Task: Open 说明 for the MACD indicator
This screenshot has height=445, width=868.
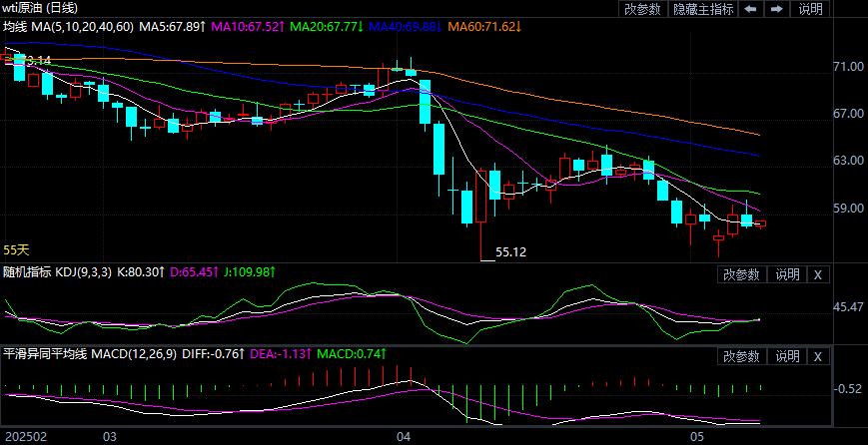Action: pyautogui.click(x=787, y=356)
